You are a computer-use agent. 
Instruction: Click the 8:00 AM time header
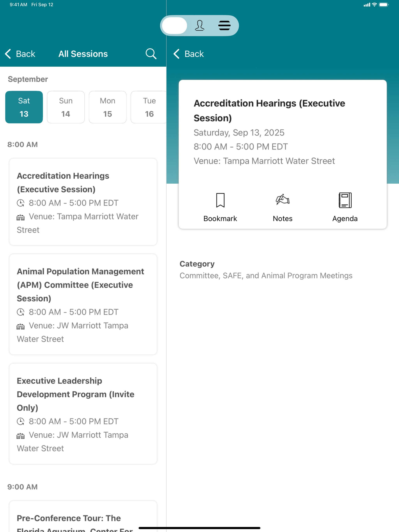(x=22, y=144)
